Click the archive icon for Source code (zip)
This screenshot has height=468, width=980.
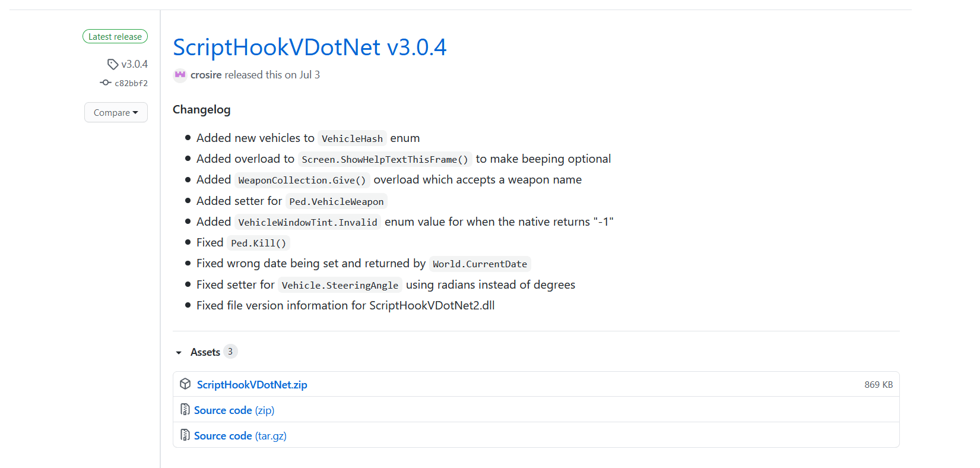(185, 410)
